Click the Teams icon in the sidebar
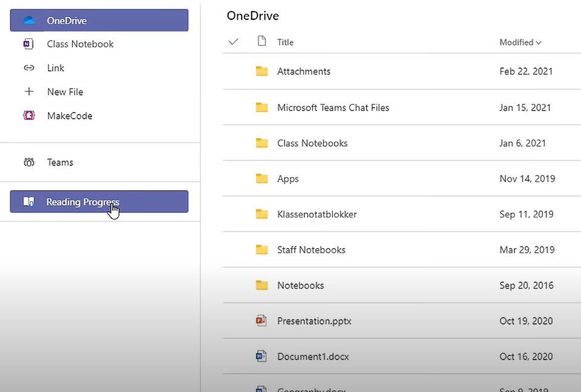Image resolution: width=581 pixels, height=392 pixels. click(28, 162)
